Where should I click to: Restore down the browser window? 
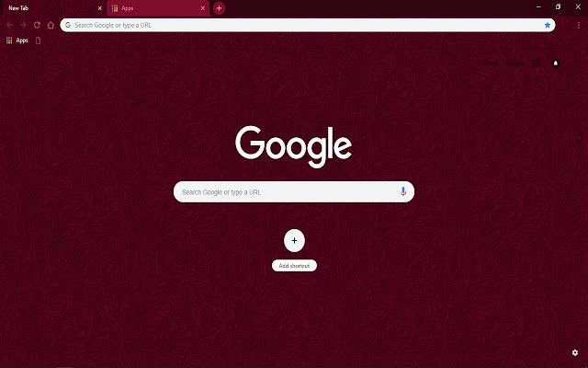[x=558, y=6]
